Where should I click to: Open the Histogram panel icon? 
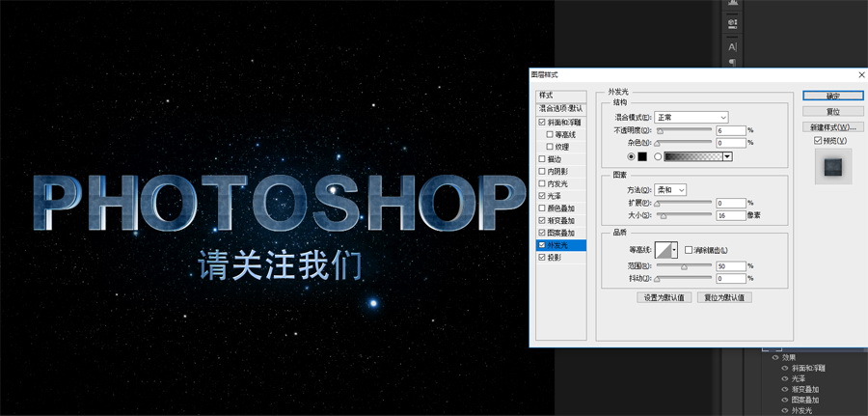pos(732,3)
